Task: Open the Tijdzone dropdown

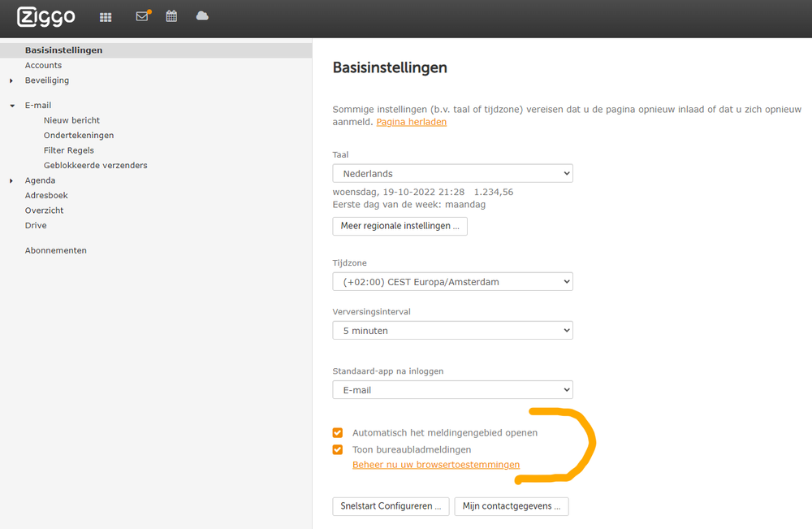Action: [x=452, y=282]
